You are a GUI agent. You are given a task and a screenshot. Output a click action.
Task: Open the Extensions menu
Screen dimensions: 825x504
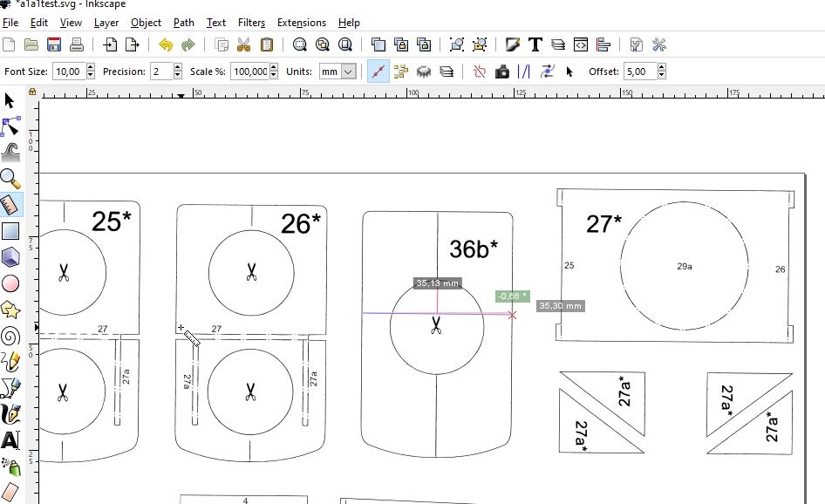(x=301, y=23)
